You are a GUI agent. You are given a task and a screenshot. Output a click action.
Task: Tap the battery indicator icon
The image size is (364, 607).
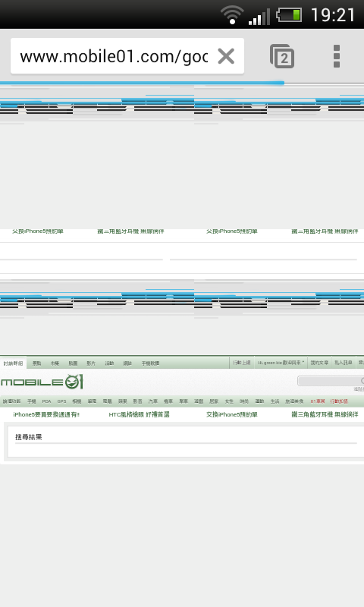click(289, 15)
